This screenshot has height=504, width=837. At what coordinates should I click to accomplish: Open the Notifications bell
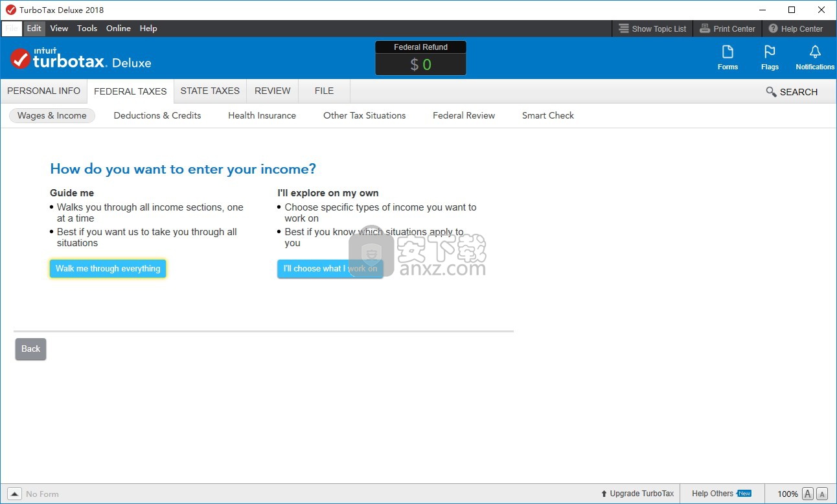tap(815, 58)
